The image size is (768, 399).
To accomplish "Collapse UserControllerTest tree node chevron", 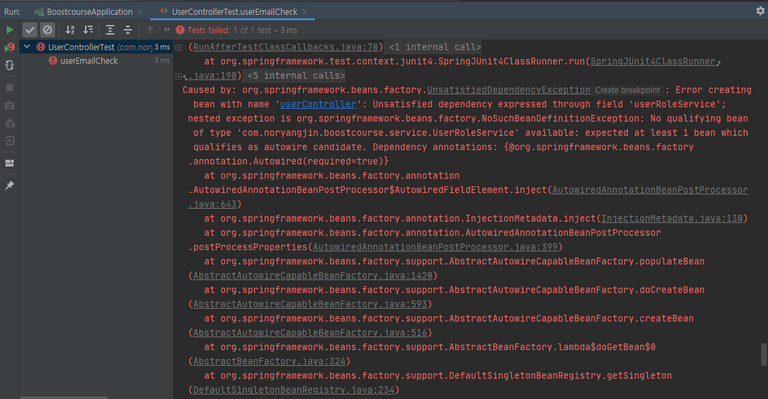I will [27, 47].
